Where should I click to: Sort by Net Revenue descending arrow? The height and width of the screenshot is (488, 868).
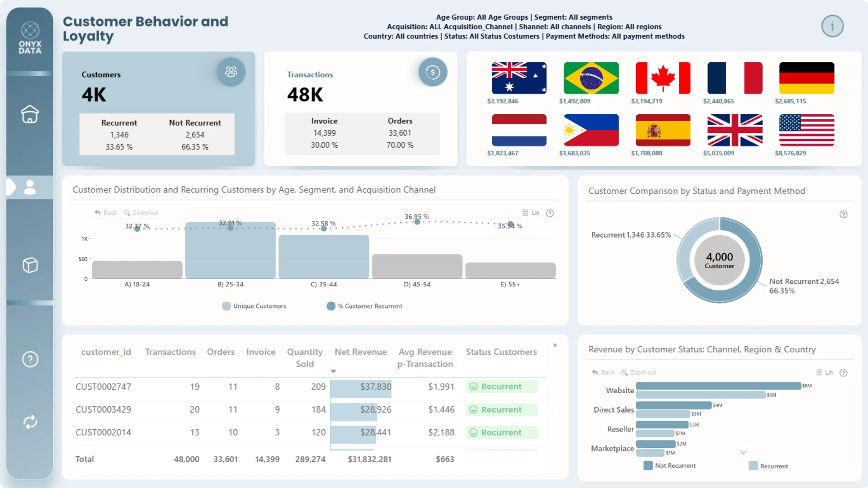pyautogui.click(x=333, y=371)
